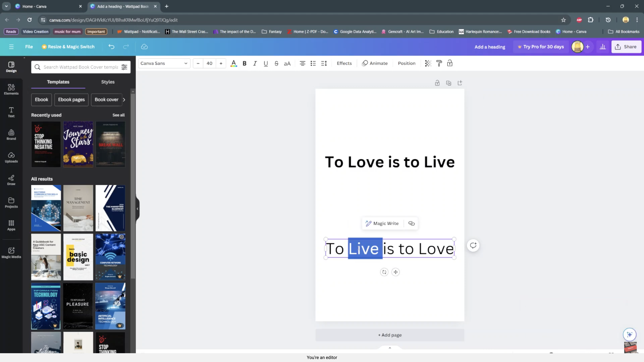Add a new page via top icon
The height and width of the screenshot is (362, 644).
pyautogui.click(x=460, y=83)
